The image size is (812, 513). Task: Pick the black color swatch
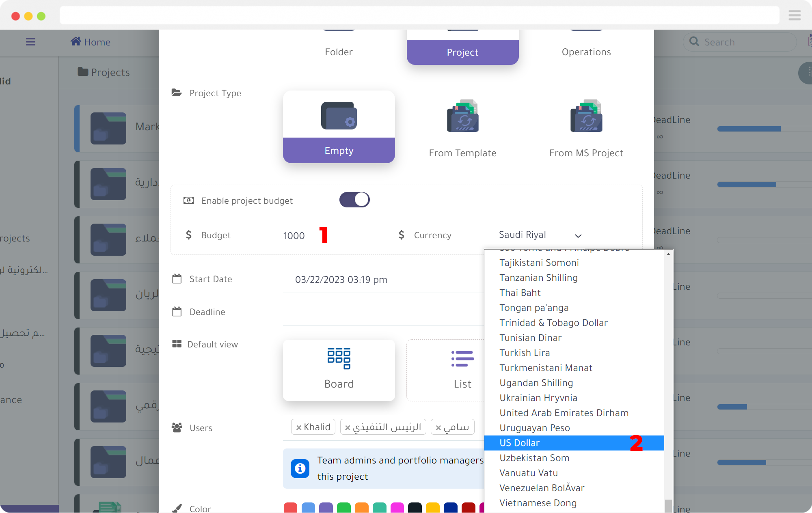[x=415, y=508]
